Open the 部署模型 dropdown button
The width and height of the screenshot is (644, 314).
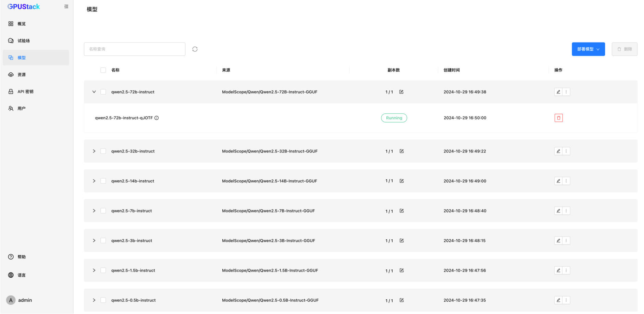tap(588, 49)
